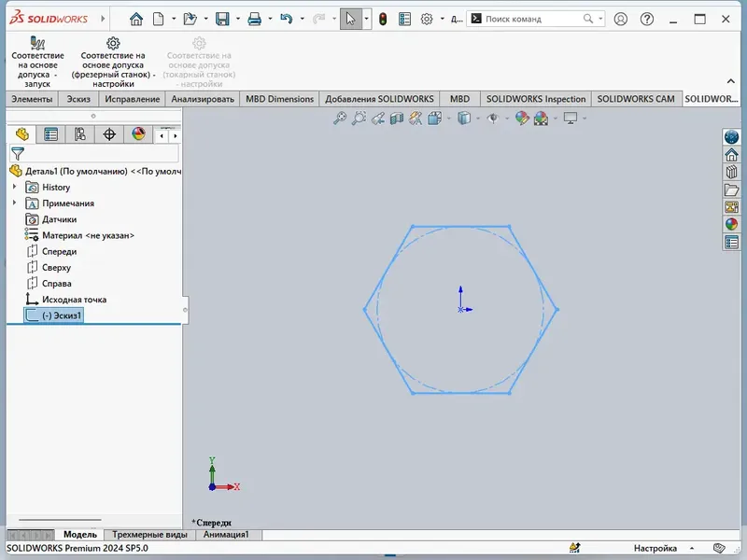The image size is (747, 560).
Task: Click the Print icon in the toolbar
Action: click(254, 19)
